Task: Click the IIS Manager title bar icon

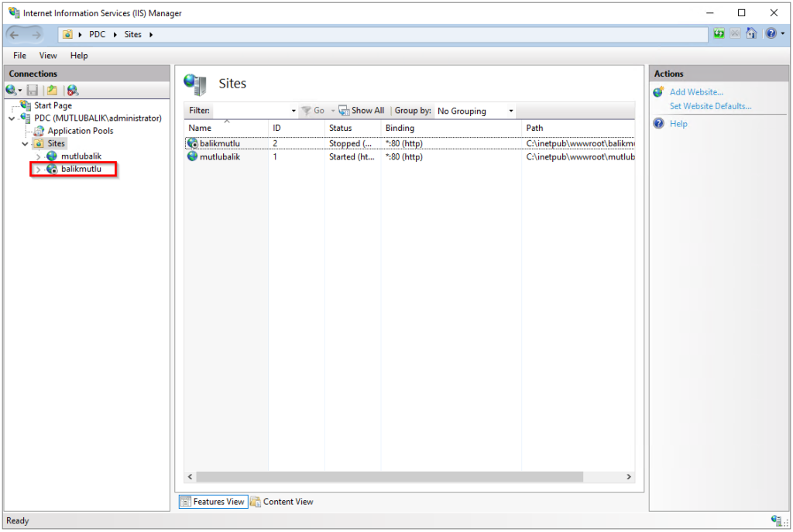Action: pyautogui.click(x=14, y=12)
